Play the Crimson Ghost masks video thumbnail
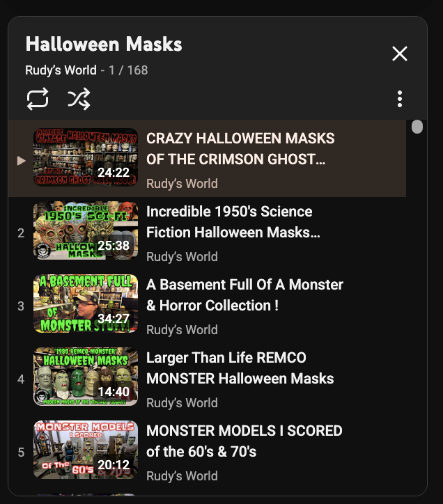443x504 pixels. 86,157
